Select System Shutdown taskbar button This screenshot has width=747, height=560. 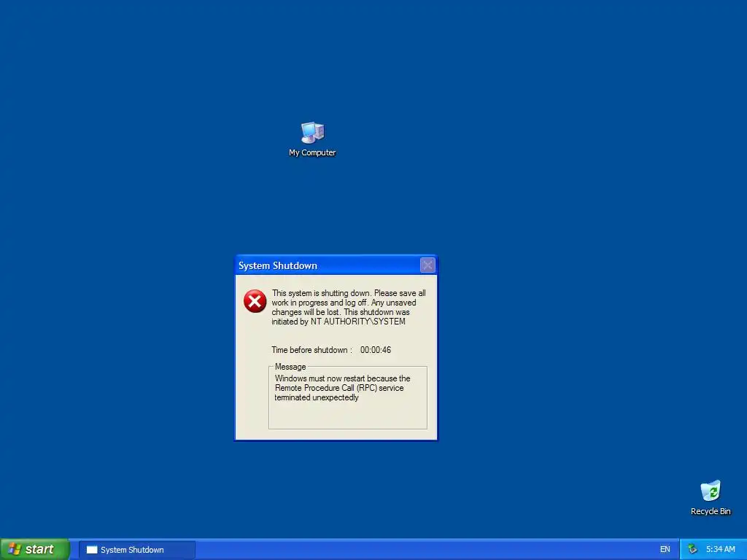pos(137,550)
